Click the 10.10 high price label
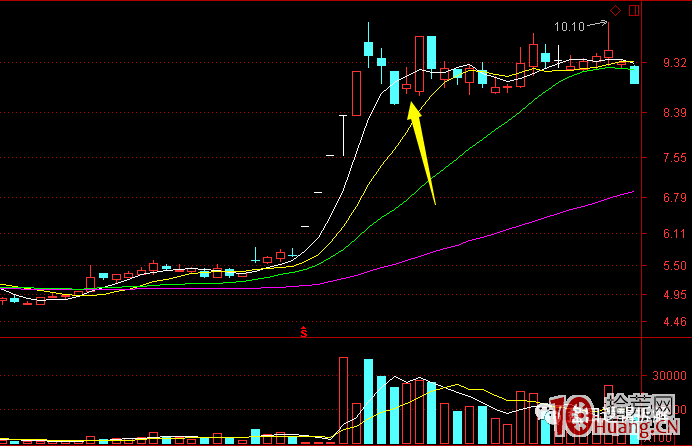The height and width of the screenshot is (446, 692). pos(569,27)
